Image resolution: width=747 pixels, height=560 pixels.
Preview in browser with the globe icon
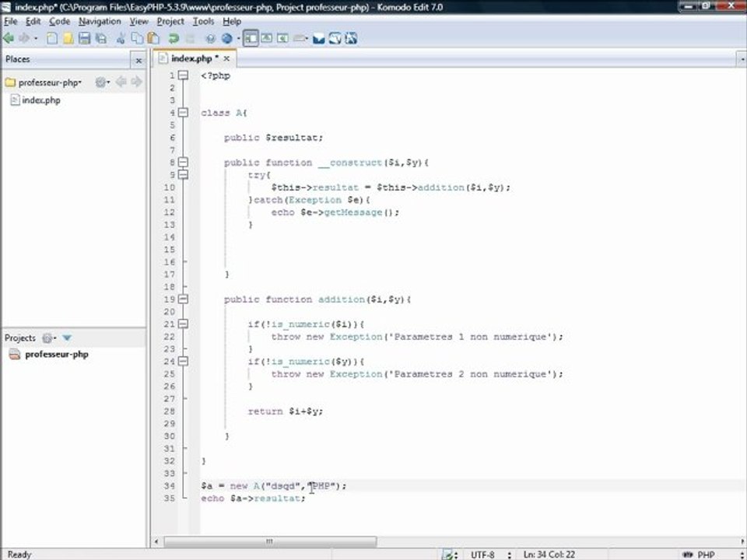click(x=226, y=38)
